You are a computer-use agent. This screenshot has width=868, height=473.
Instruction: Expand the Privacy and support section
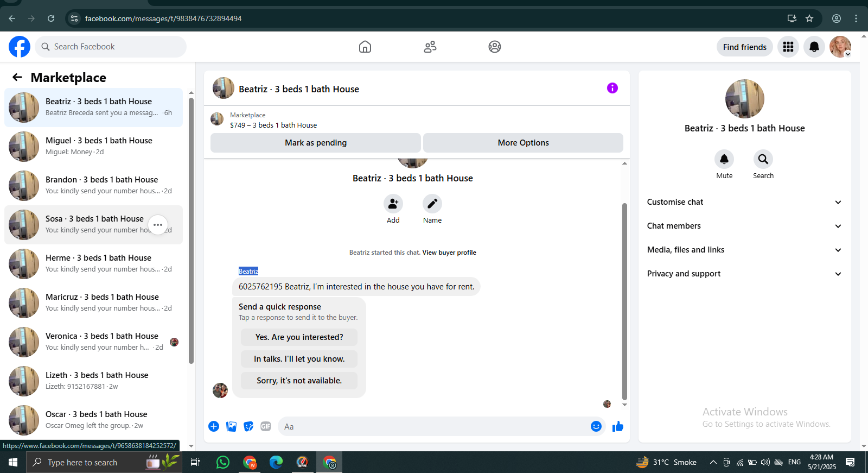click(744, 274)
